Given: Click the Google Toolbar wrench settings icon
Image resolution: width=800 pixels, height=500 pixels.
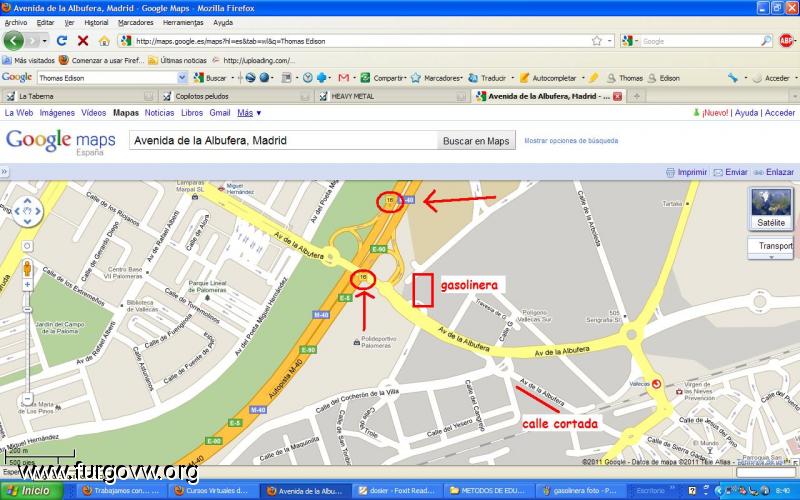Looking at the screenshot, I should tap(733, 78).
